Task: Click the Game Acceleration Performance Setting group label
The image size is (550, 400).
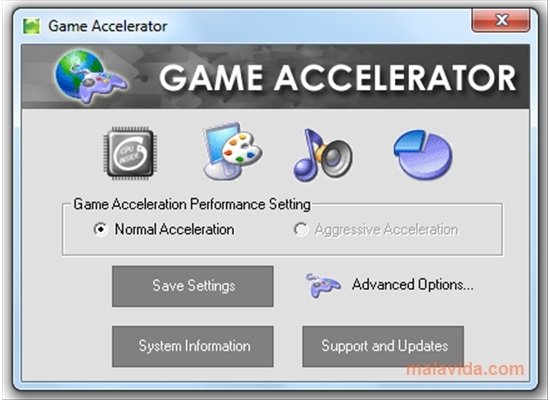Action: 192,204
